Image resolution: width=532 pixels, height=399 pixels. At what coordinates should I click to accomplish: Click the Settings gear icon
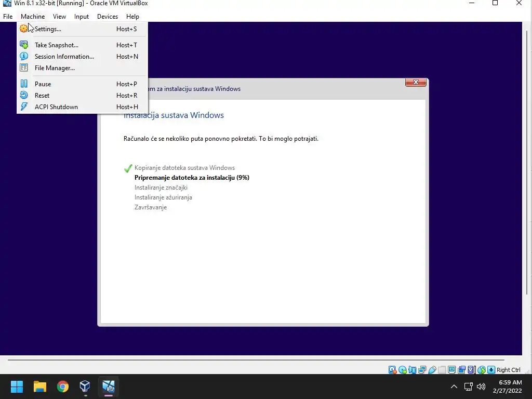point(24,29)
